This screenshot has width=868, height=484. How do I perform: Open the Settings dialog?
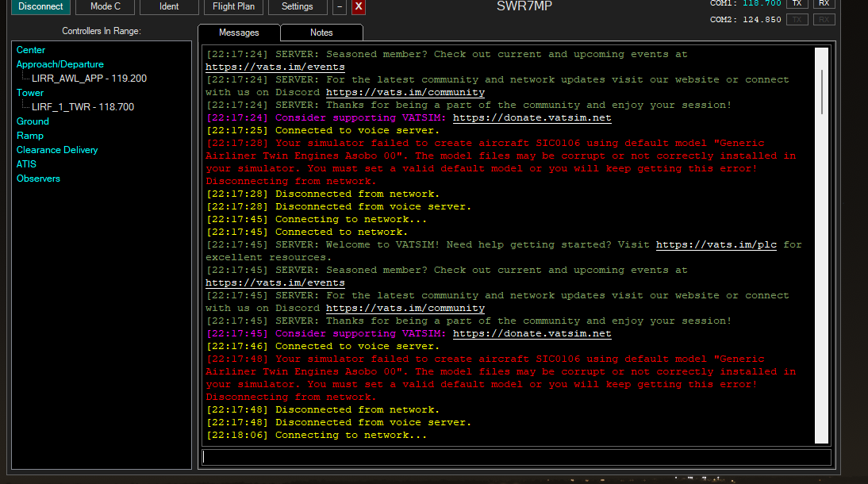tap(298, 6)
